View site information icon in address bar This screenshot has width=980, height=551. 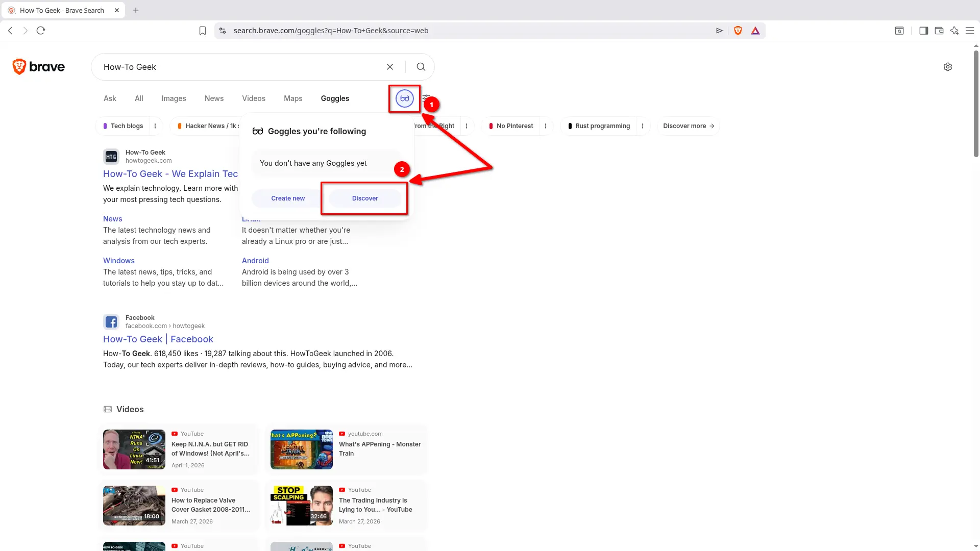click(x=223, y=31)
